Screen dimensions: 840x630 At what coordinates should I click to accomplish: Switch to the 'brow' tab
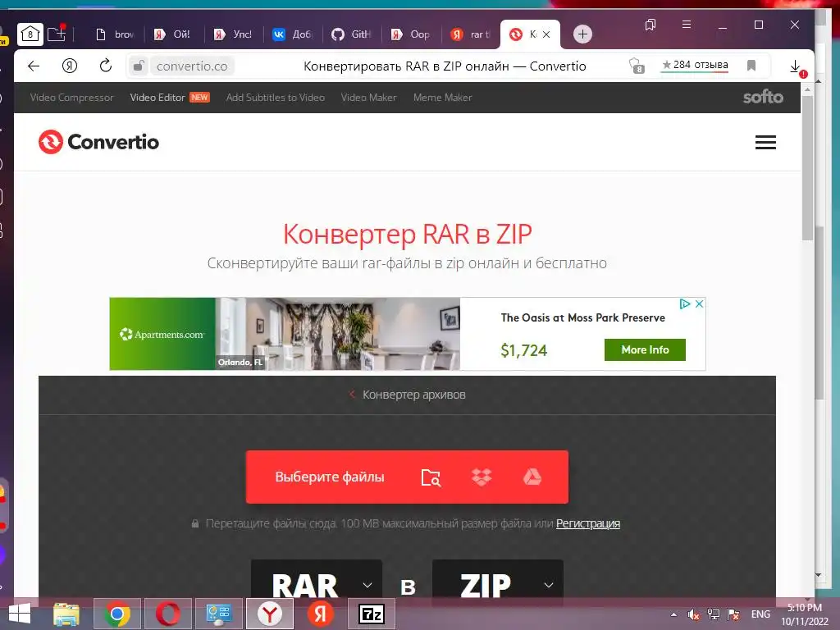pyautogui.click(x=115, y=34)
